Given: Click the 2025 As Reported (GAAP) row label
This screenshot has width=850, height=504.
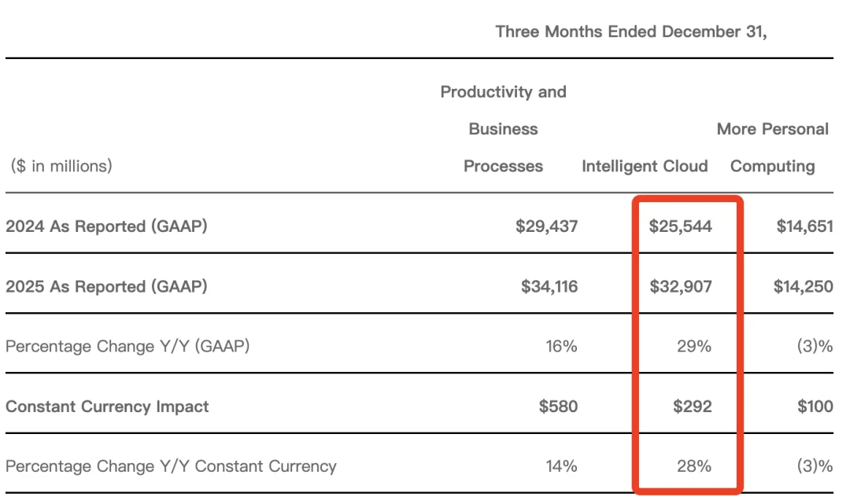Looking at the screenshot, I should (x=106, y=287).
